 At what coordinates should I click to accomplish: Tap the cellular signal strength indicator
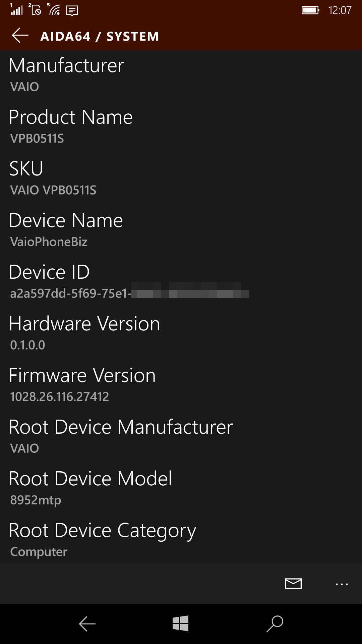click(x=15, y=10)
